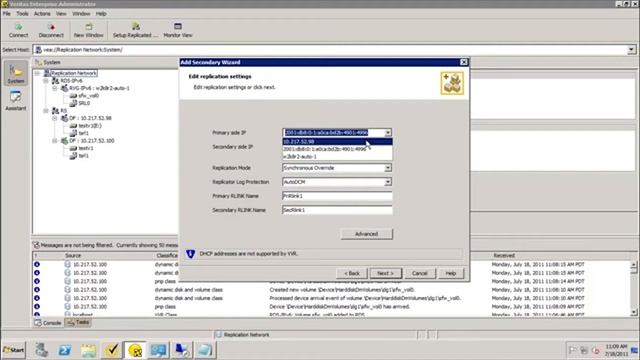640x360 pixels.
Task: Open a New Window from toolbar
Action: 89,30
